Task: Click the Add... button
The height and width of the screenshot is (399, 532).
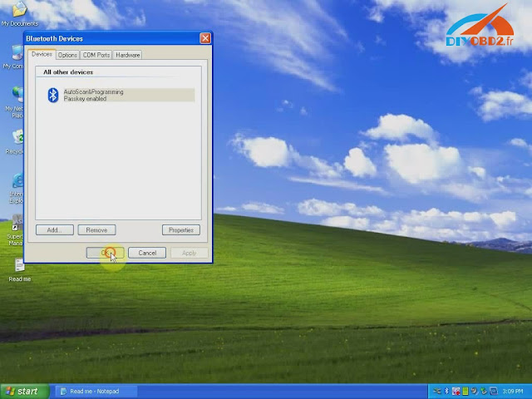Action: click(x=55, y=230)
